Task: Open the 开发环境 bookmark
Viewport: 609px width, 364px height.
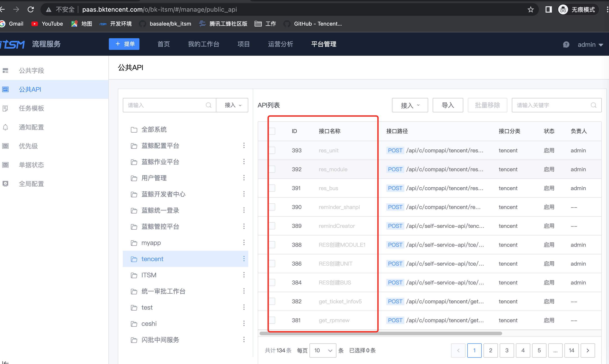Action: point(115,24)
